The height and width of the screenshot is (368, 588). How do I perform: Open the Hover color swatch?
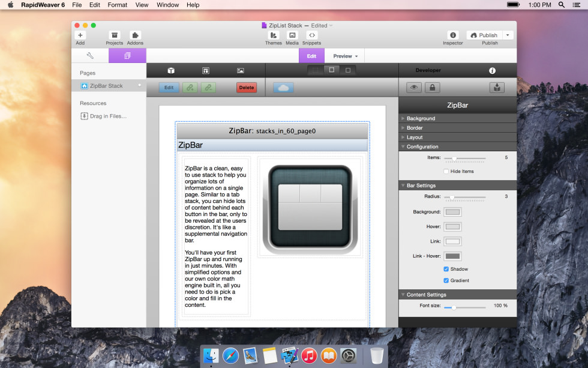click(452, 226)
